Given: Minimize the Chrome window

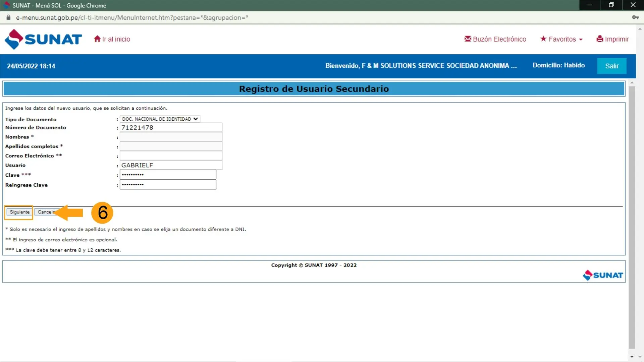Looking at the screenshot, I should tap(590, 5).
